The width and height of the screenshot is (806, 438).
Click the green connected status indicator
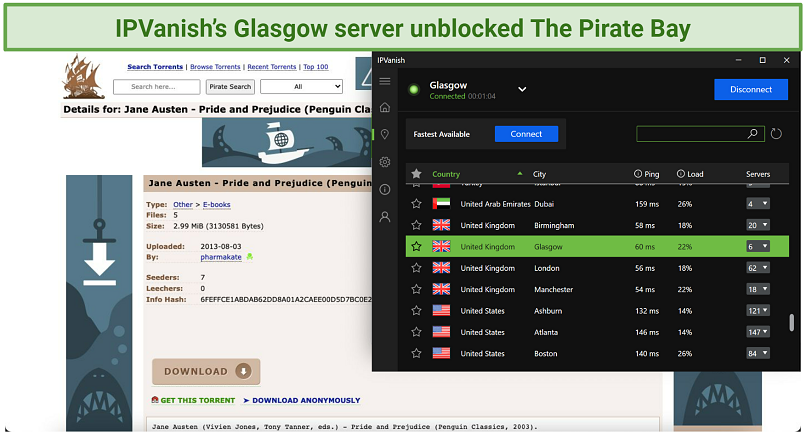pos(414,90)
